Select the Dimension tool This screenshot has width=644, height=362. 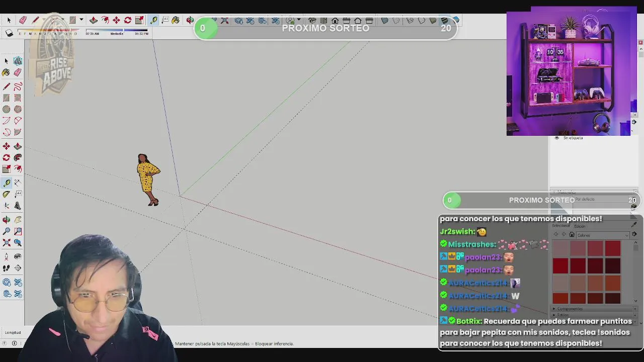(x=18, y=183)
